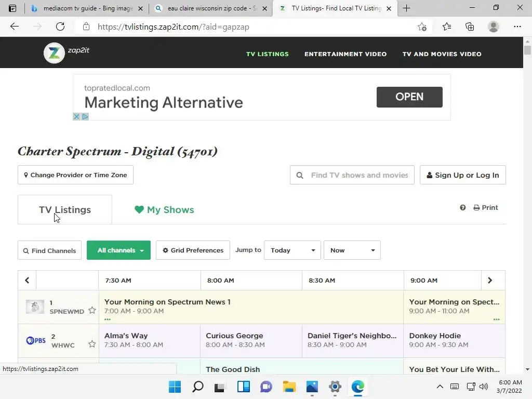
Task: Click the OPEN ad button
Action: coord(409,97)
